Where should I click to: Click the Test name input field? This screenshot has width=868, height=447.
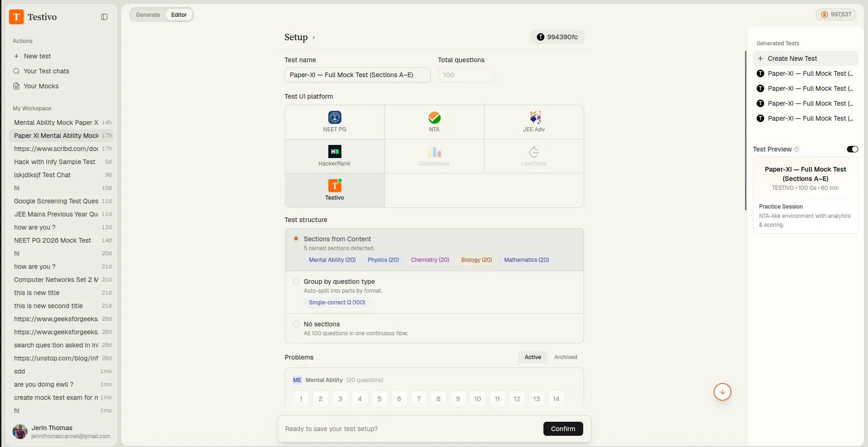click(x=357, y=75)
